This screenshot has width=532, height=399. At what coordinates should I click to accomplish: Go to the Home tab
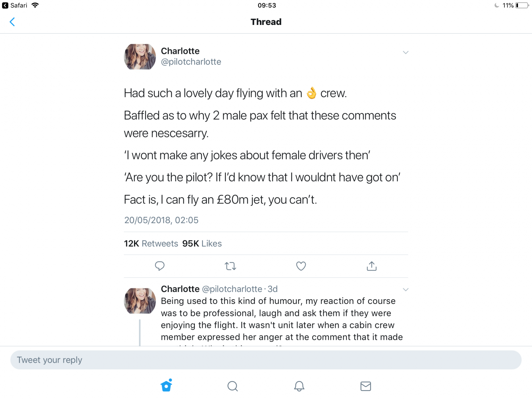[x=166, y=386]
